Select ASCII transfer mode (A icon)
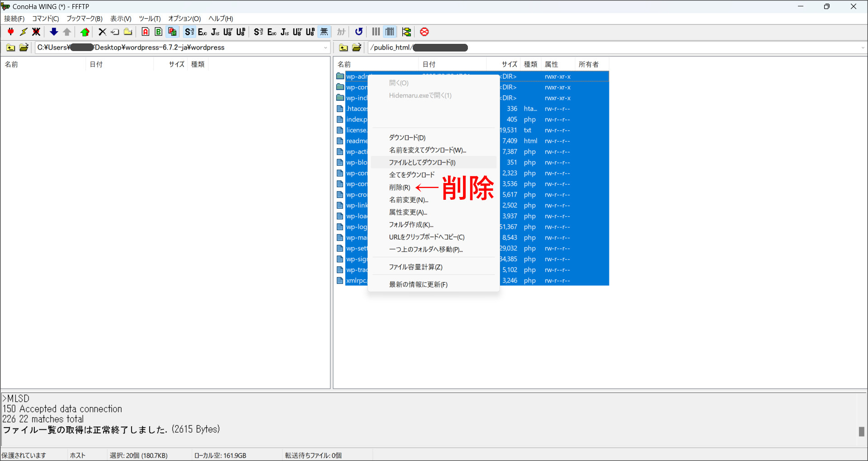Viewport: 868px width, 461px height. (x=146, y=32)
